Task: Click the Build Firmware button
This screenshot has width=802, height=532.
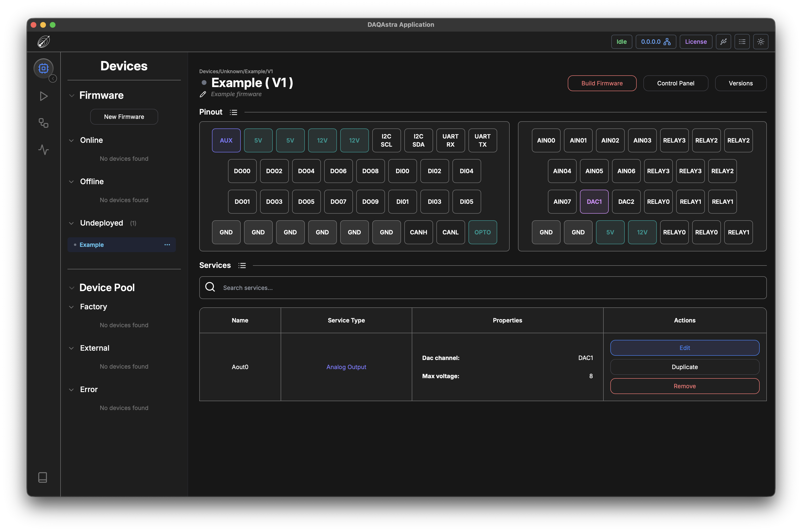Action: click(602, 83)
